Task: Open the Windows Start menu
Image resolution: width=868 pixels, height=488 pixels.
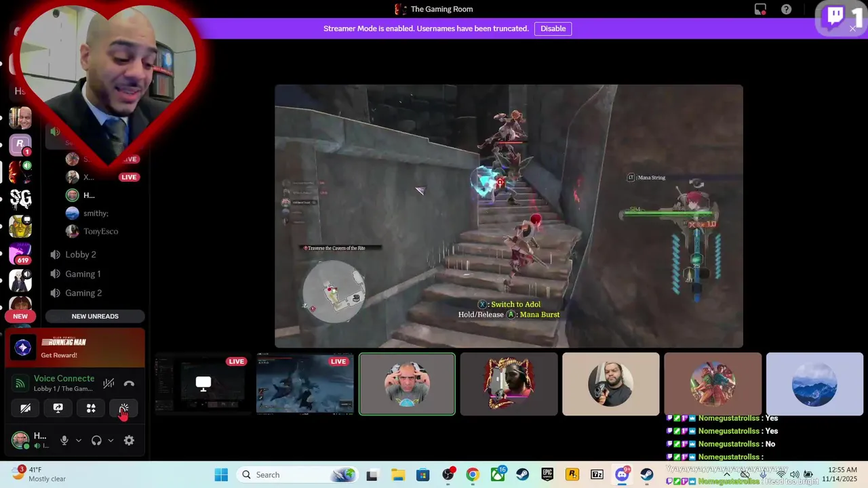Action: coord(221,474)
